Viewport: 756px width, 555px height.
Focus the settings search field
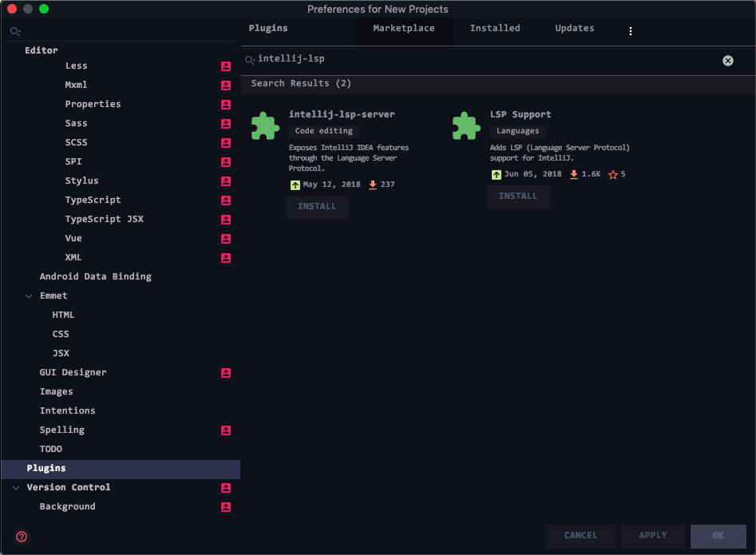click(x=121, y=31)
